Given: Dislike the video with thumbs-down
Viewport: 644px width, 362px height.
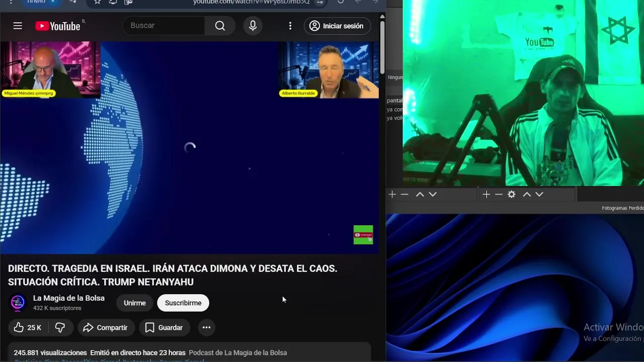Looking at the screenshot, I should coord(60,327).
